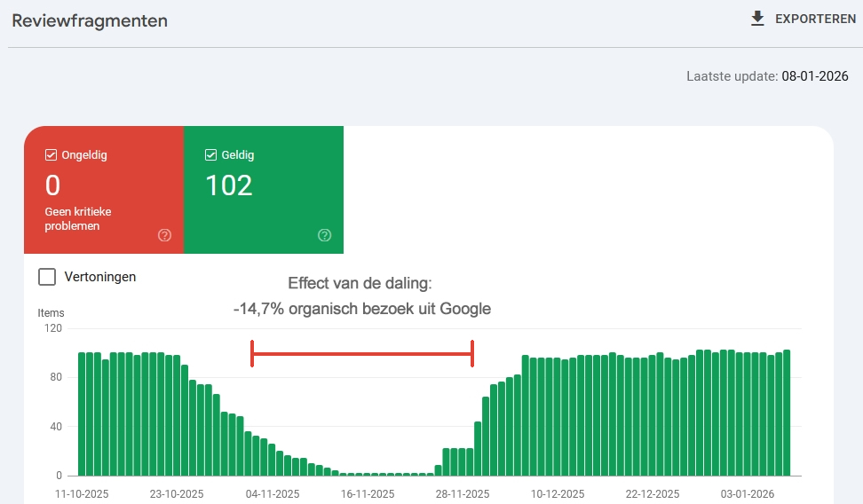Enable the Vertoningen checkbox

(x=47, y=277)
